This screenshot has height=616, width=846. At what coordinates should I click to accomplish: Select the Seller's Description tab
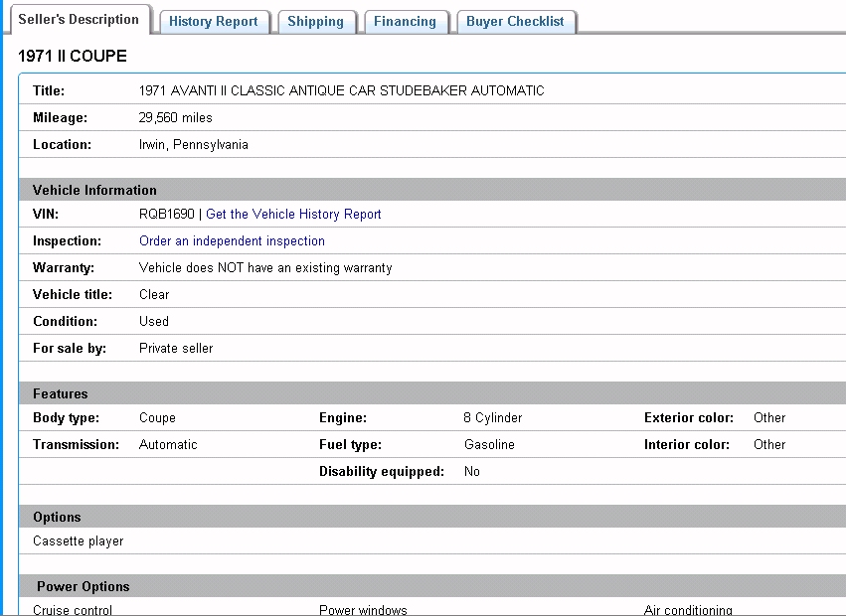click(79, 20)
